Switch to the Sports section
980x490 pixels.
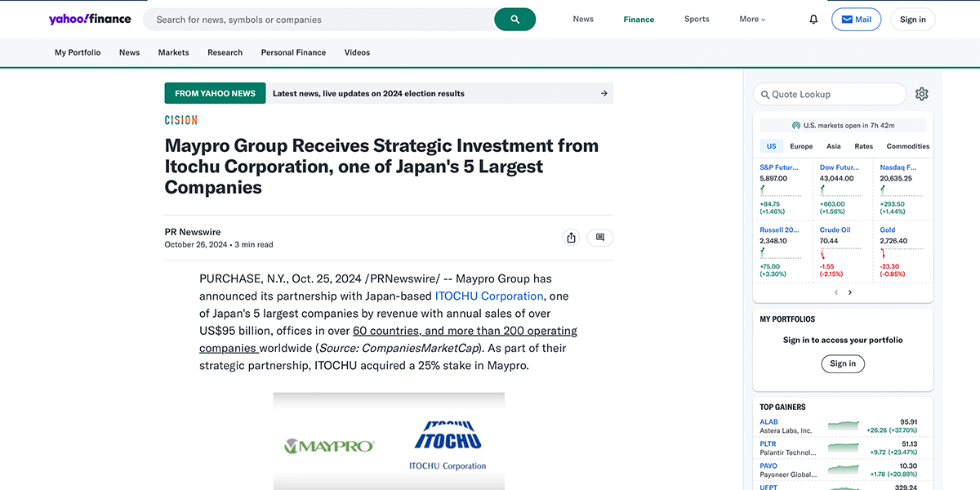click(x=697, y=18)
